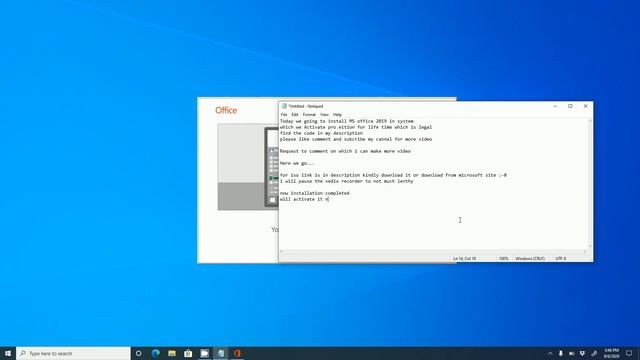Click the white window icon next to Microsoft Store on taskbar
Screen dimensions: 640x360
(204, 353)
